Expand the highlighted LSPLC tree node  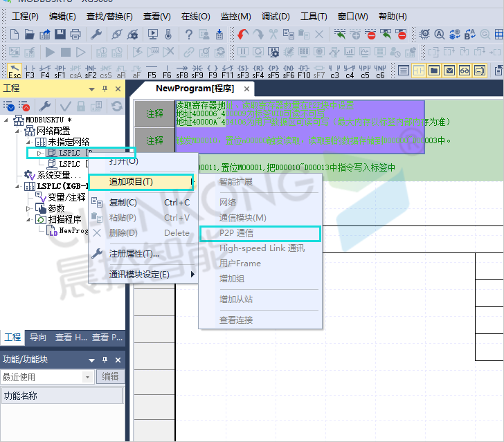pyautogui.click(x=39, y=153)
